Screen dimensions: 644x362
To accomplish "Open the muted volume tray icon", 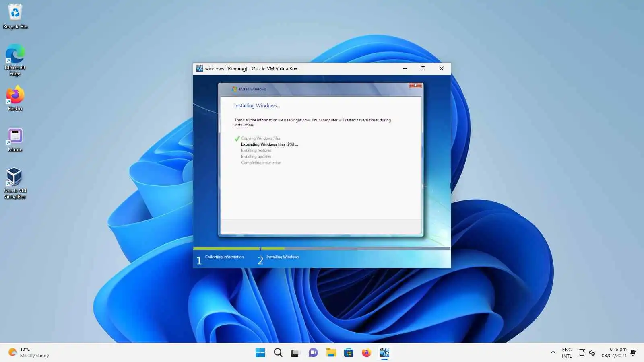I will pos(592,353).
